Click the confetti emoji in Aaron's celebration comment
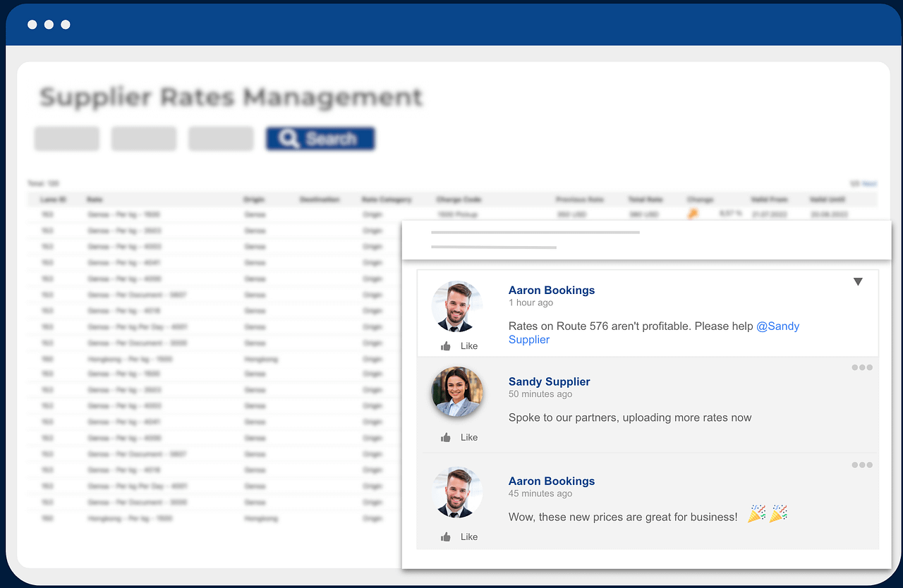903x588 pixels. 777,515
